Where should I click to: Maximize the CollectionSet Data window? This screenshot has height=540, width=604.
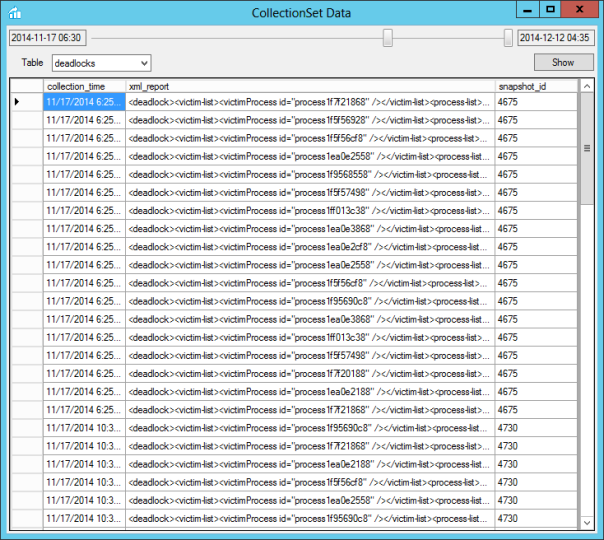550,10
